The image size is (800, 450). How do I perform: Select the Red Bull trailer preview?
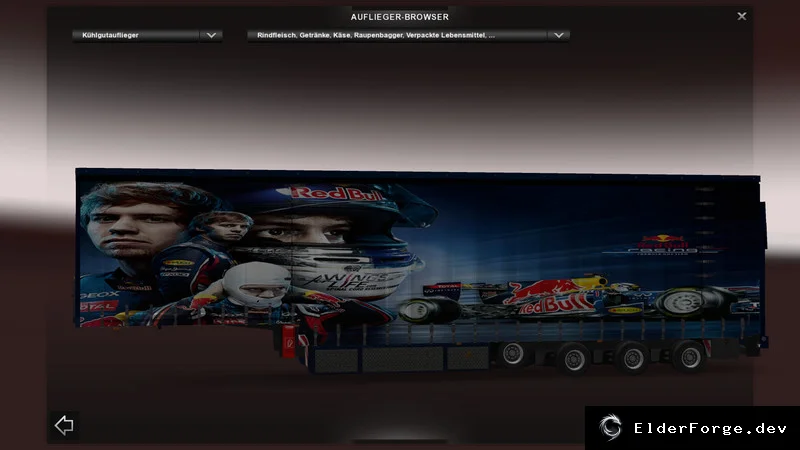point(421,270)
